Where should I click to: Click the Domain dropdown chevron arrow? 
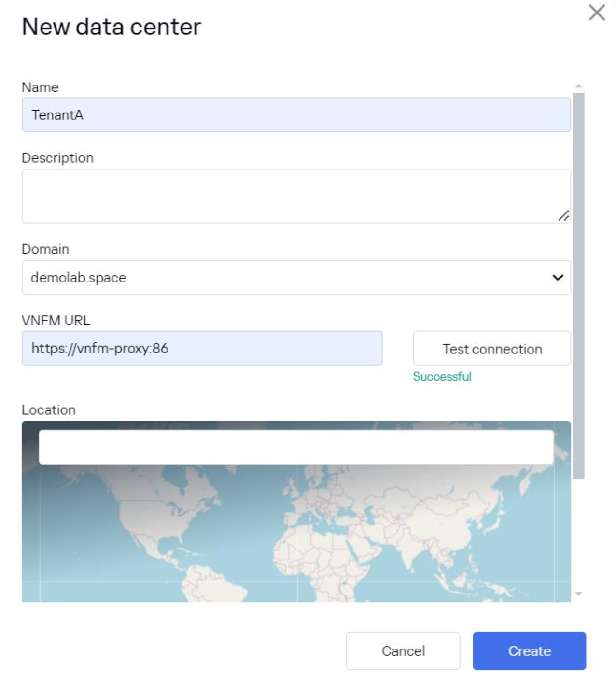pyautogui.click(x=558, y=278)
